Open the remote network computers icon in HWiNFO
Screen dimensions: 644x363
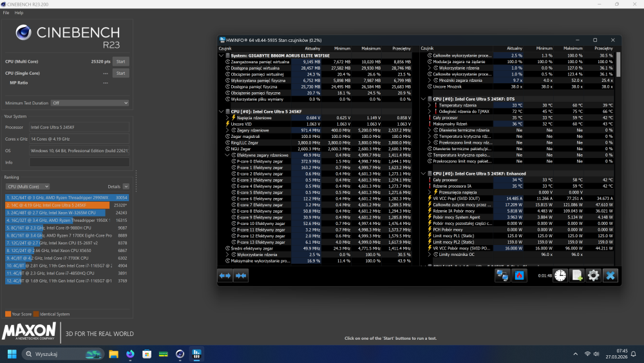(502, 275)
